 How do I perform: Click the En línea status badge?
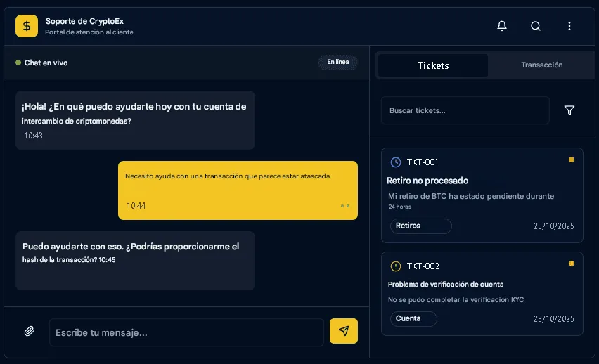(337, 62)
